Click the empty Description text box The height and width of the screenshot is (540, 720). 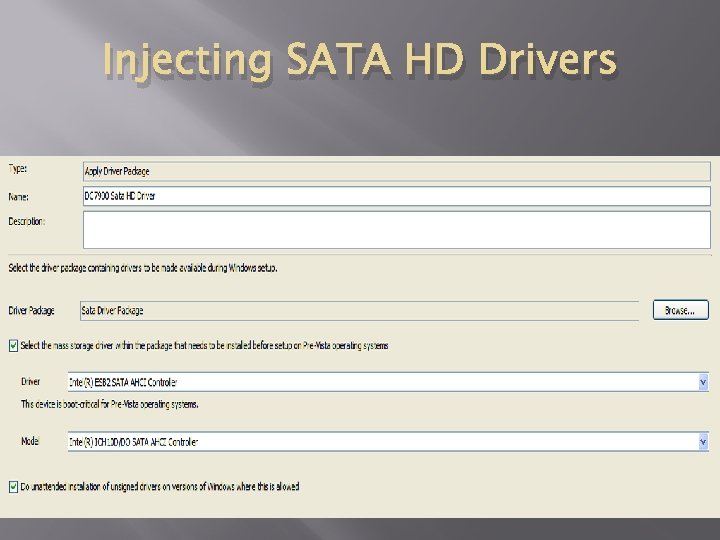[397, 230]
